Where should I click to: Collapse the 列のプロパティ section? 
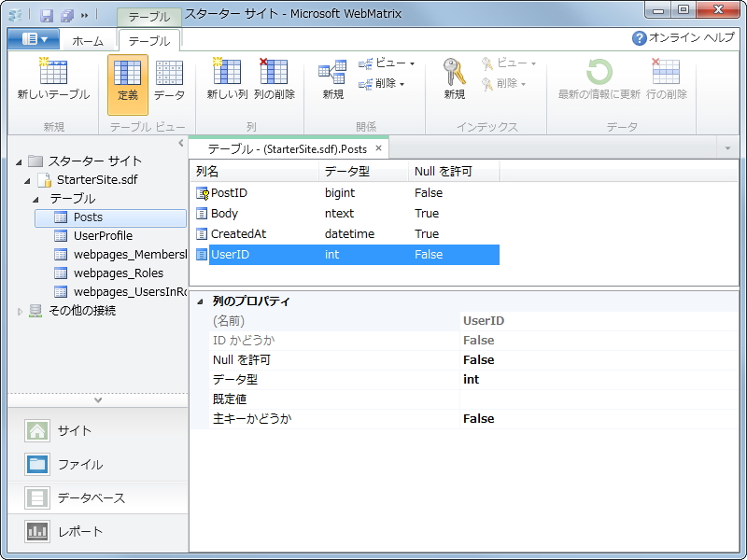click(200, 301)
